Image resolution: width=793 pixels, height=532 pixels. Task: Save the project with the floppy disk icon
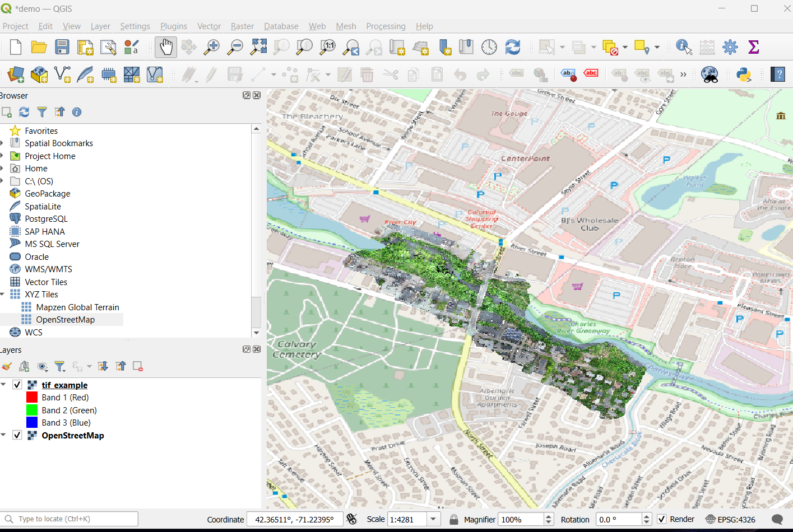pyautogui.click(x=62, y=47)
